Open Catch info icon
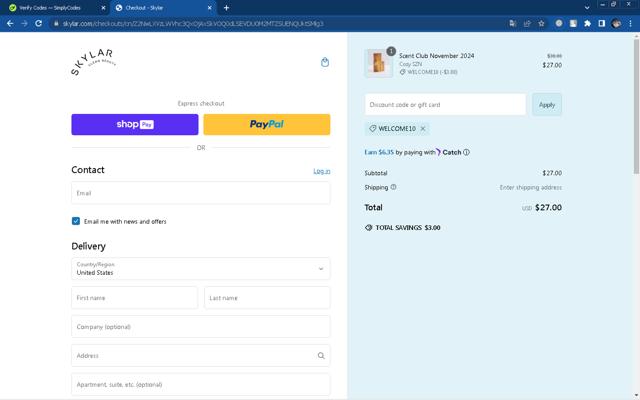The image size is (640, 400). point(467,152)
